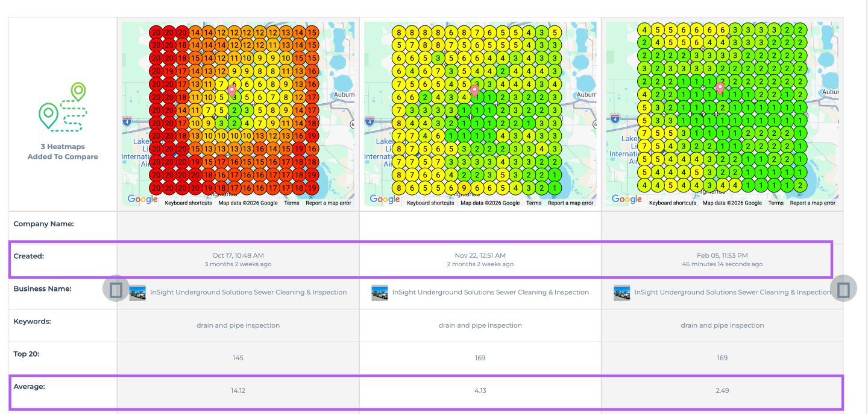
Task: Open the business thumbnail in the Nov 22 column
Action: 380,293
